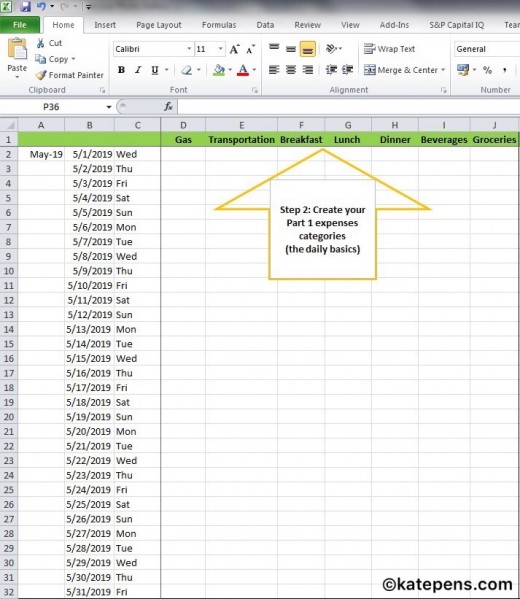Click the Increase Font Size icon
The height and width of the screenshot is (599, 520).
point(235,49)
